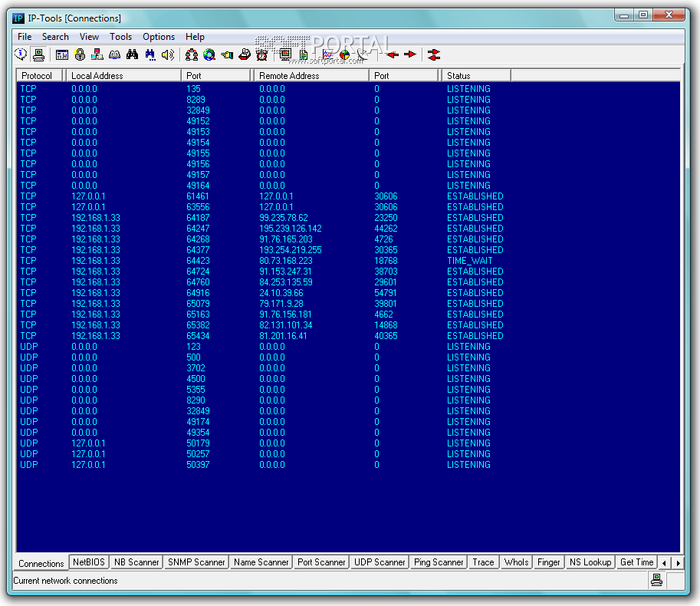Screen dimensions: 700x606
Task: Switch to the Name Scanner tab
Action: click(261, 562)
